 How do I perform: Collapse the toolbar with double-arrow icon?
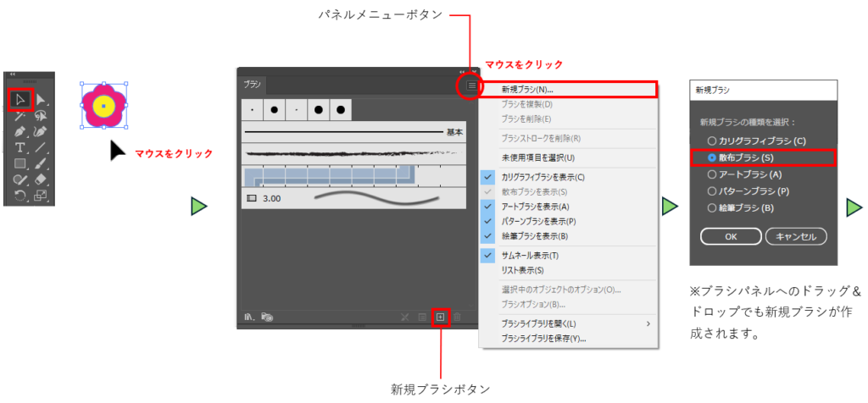click(x=13, y=75)
